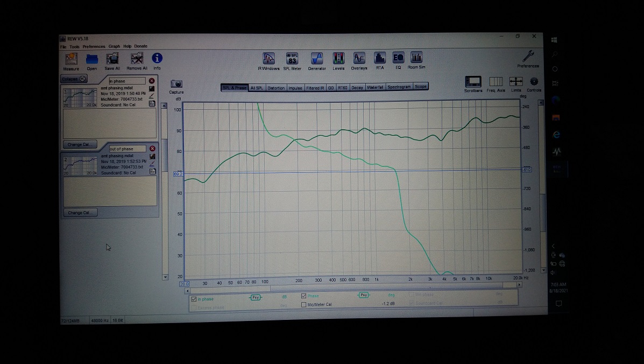This screenshot has height=364, width=644.
Task: Select the 'in phase' measurement thumbnail
Action: coord(80,98)
